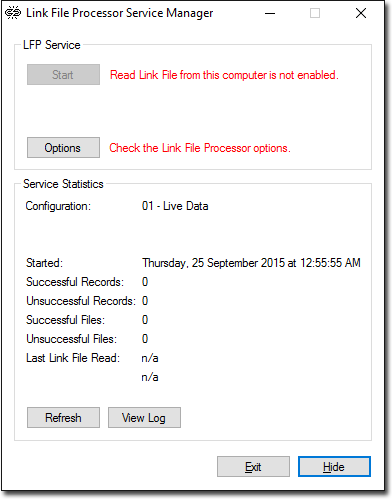
Task: Click the 'Check the Link File Processor options' text
Action: click(200, 148)
